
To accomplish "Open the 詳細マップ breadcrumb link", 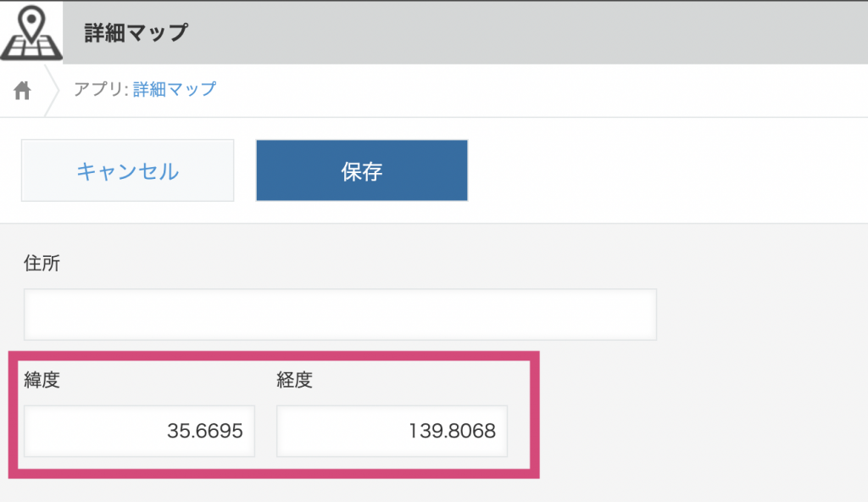I will 175,89.
